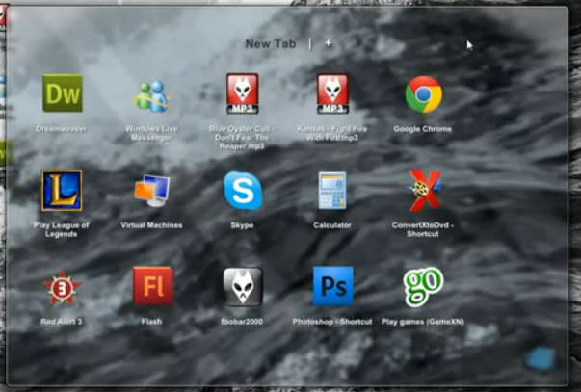Screen dimensions: 581x392
Task: Open the Virtual Machines shortcut
Action: (x=152, y=191)
